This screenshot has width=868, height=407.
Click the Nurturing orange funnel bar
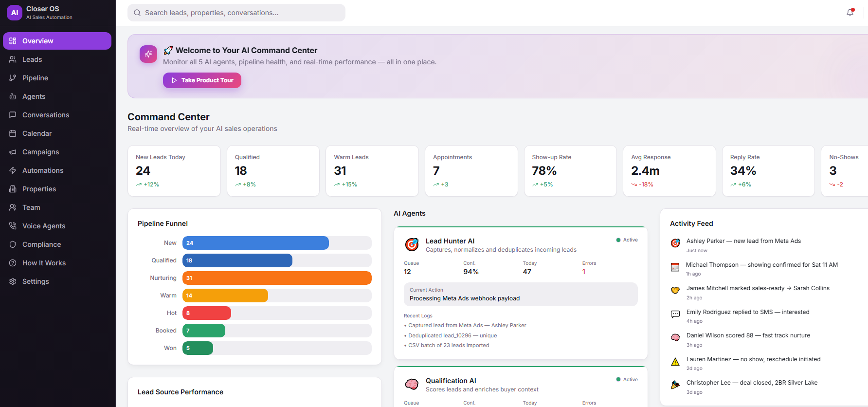point(277,278)
